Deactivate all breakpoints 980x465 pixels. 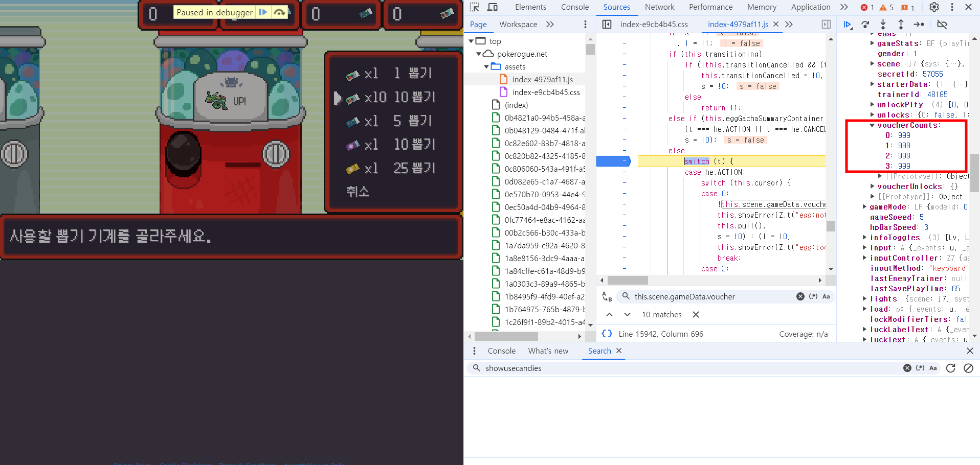942,25
